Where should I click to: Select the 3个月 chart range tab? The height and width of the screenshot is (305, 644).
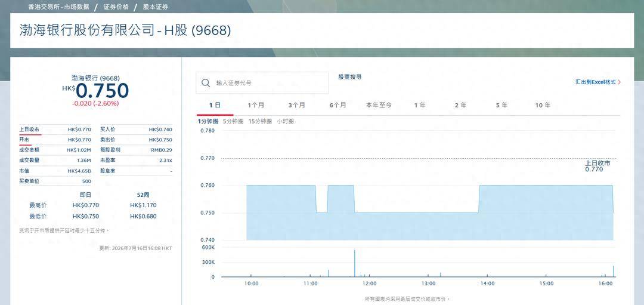[x=296, y=105]
